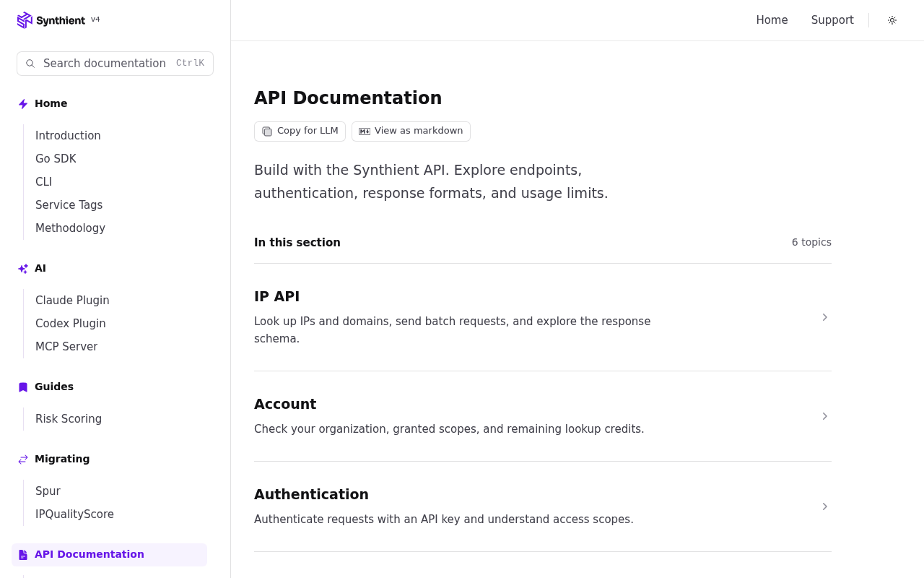Click the Home lightning bolt icon
This screenshot has width=924, height=578.
[23, 104]
